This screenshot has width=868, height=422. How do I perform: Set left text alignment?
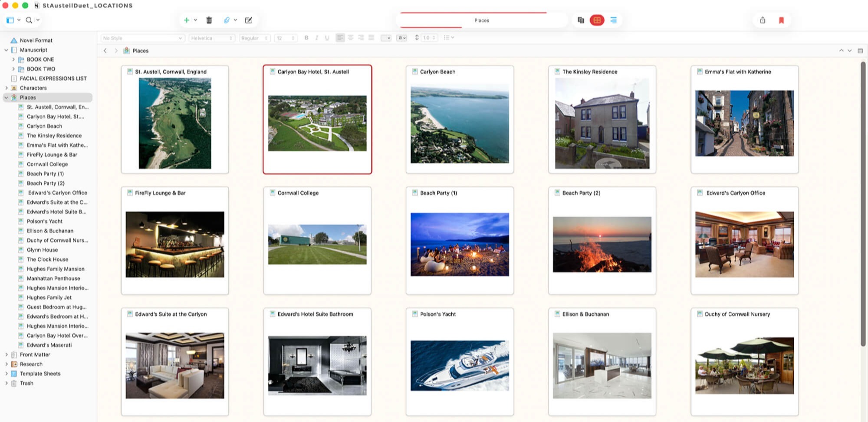pyautogui.click(x=340, y=38)
